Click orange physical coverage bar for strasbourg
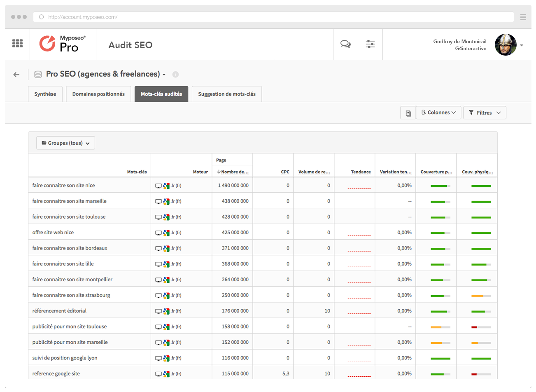Screen dimensions: 536x392 coord(481,296)
